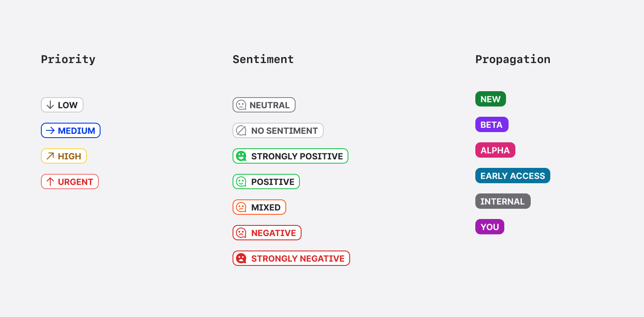The height and width of the screenshot is (317, 644).
Task: Click the Priority column heading
Action: (x=68, y=59)
